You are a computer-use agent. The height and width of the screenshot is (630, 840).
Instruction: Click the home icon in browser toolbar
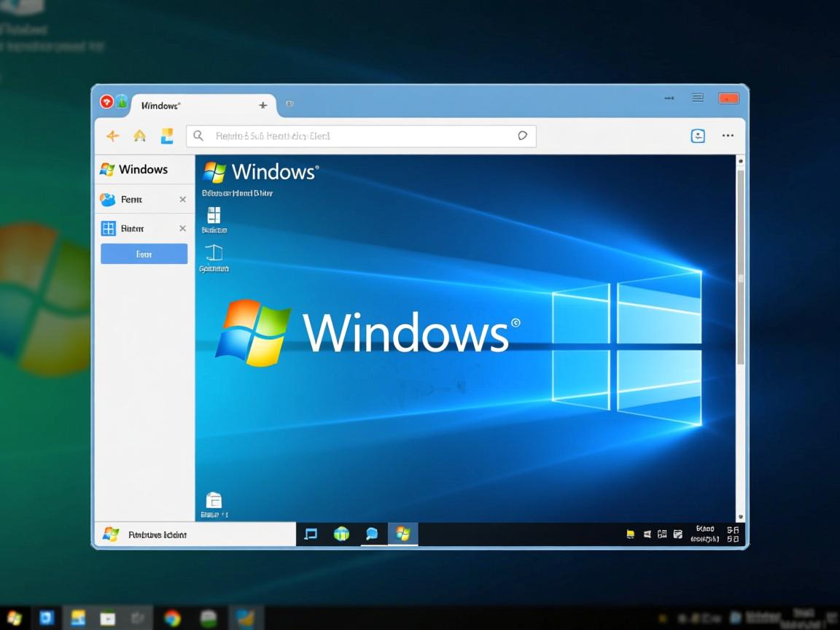(139, 136)
